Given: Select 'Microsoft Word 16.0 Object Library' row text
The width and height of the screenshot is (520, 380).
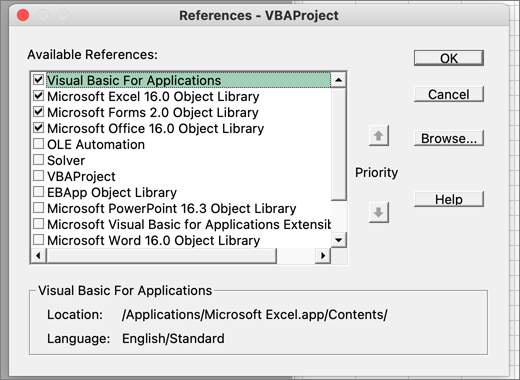Looking at the screenshot, I should [x=153, y=240].
